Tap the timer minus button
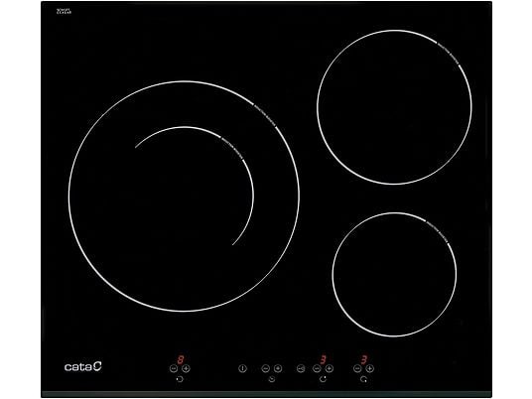The width and height of the screenshot is (532, 399). pos(266,368)
